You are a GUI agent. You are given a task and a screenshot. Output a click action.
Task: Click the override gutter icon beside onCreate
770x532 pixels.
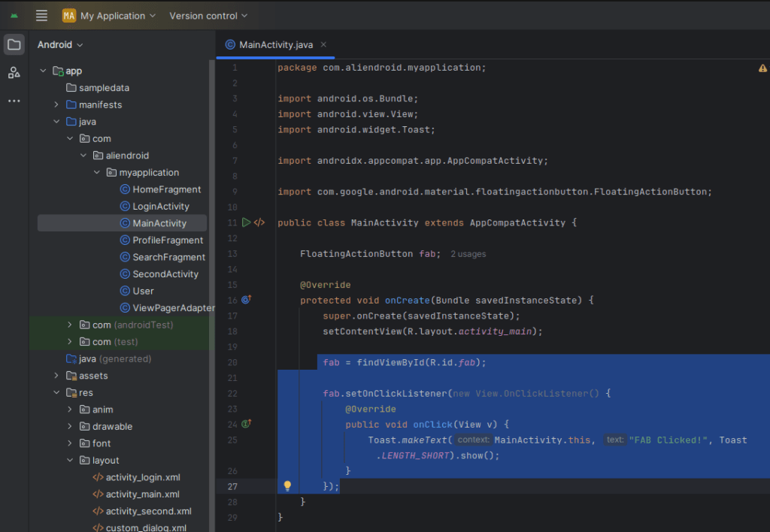click(246, 299)
